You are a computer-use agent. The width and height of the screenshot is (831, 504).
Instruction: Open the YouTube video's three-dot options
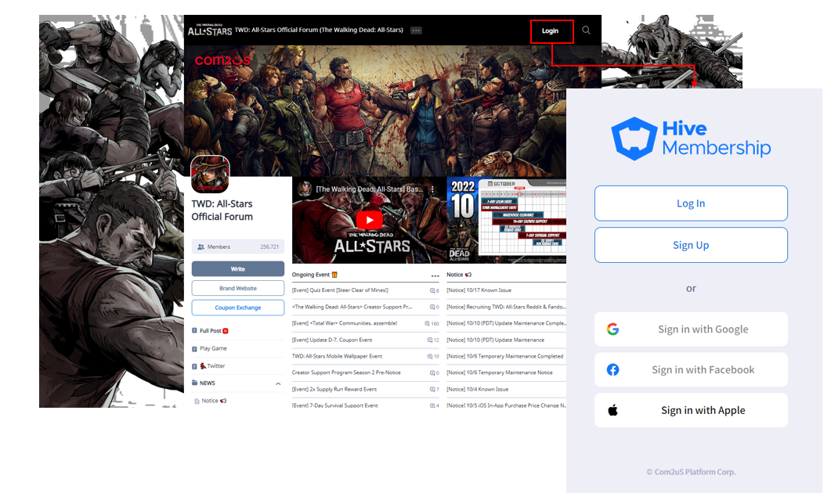[432, 189]
